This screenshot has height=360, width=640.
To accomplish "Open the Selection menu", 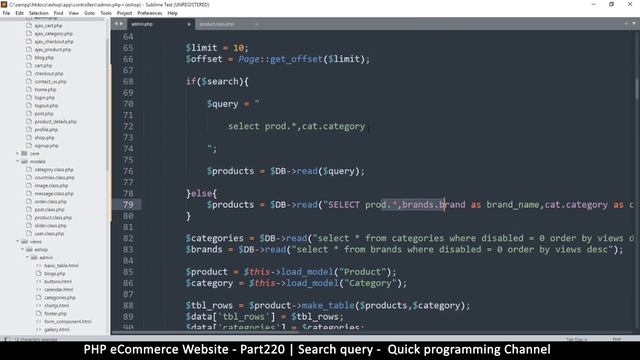I will click(38, 13).
